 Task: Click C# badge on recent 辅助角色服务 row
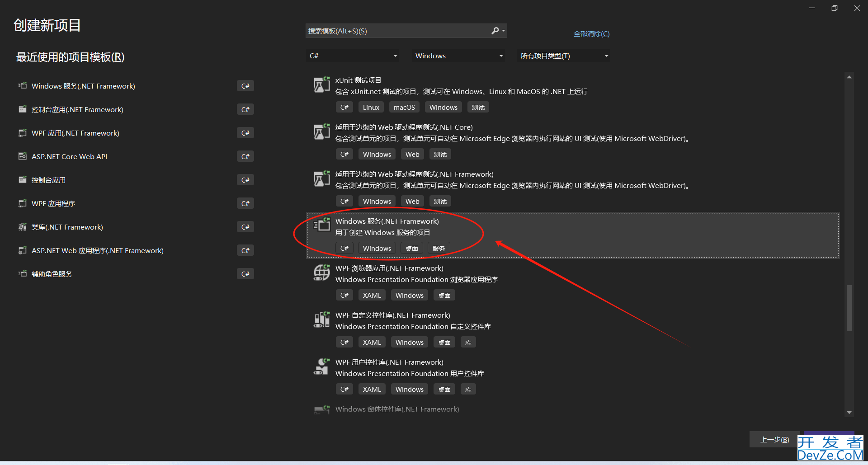coord(245,274)
